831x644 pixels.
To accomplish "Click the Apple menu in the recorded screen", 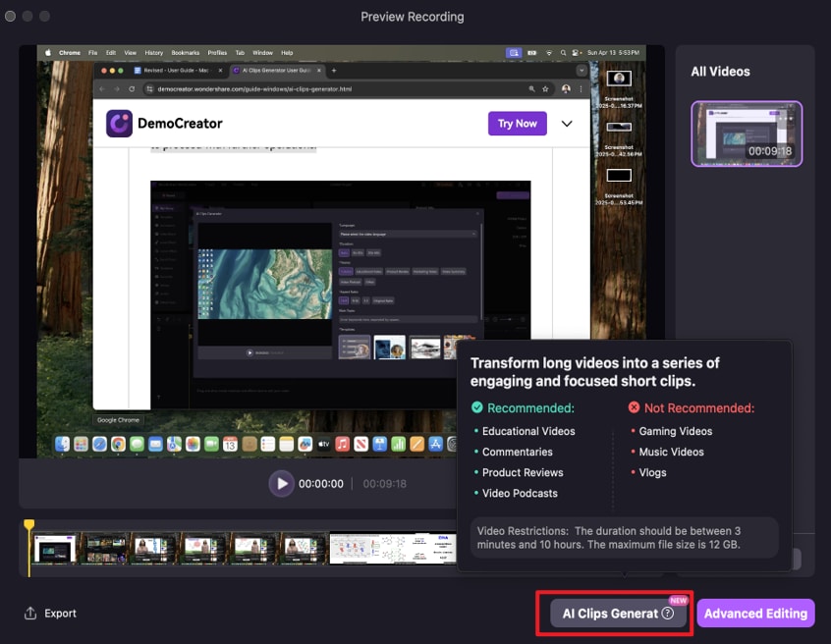I will [48, 53].
